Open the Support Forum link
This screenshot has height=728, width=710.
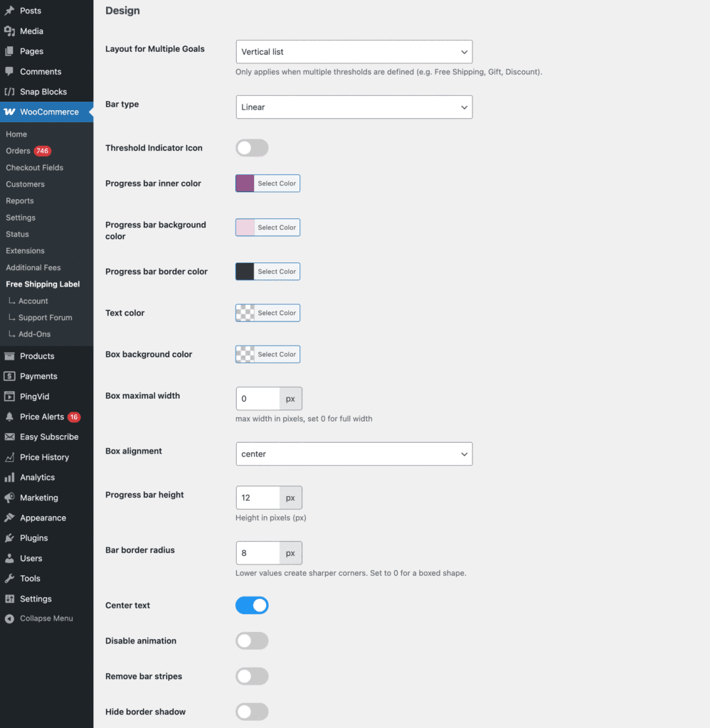45,318
